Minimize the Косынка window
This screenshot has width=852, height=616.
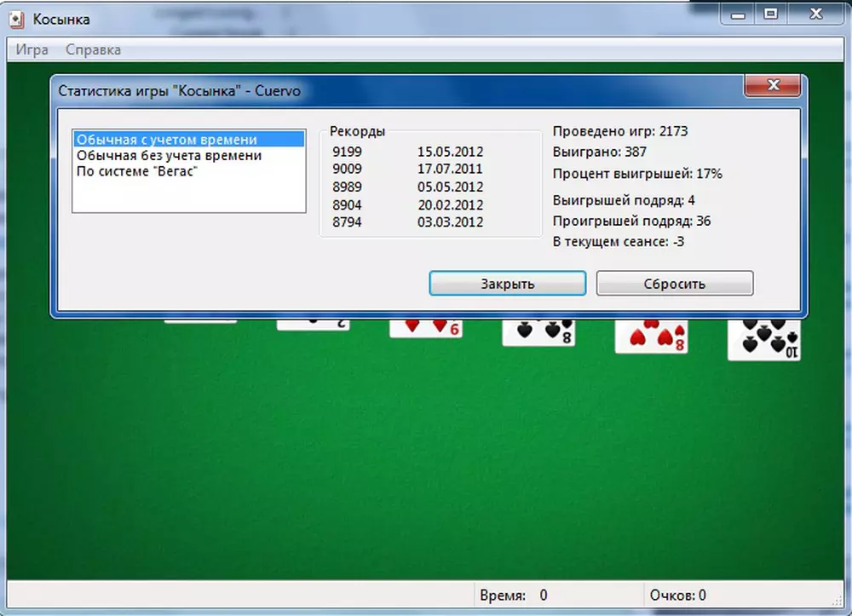738,14
